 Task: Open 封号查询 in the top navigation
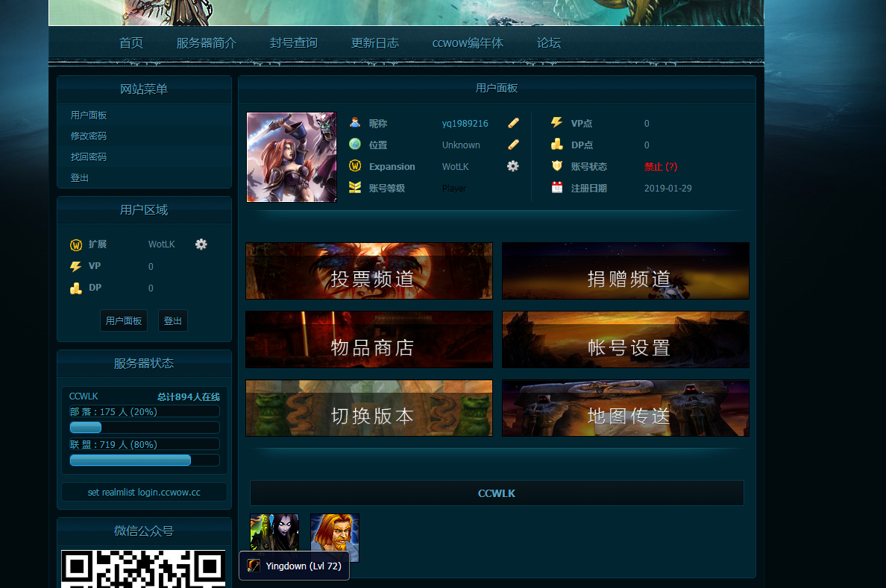click(294, 43)
